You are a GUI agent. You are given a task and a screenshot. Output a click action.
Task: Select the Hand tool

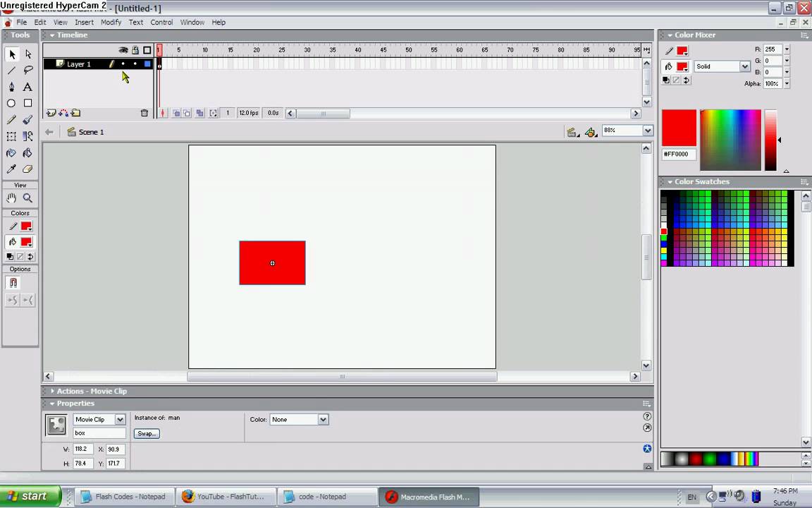pos(11,198)
